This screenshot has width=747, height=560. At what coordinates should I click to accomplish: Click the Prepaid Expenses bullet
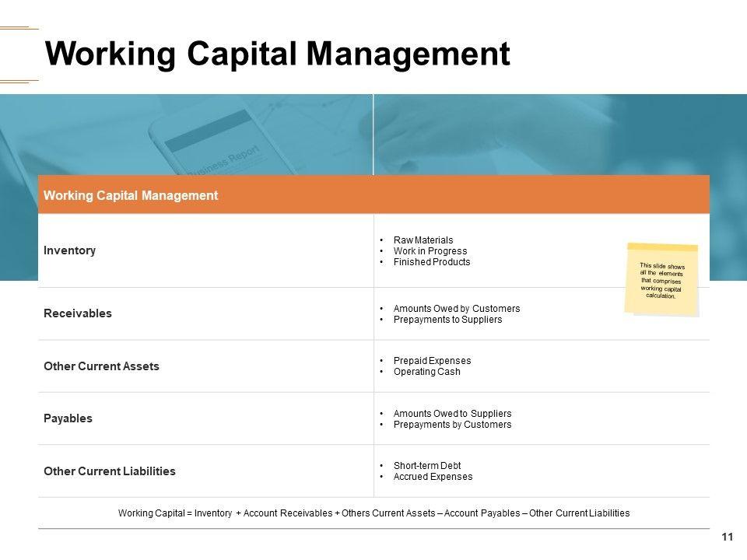(x=432, y=360)
